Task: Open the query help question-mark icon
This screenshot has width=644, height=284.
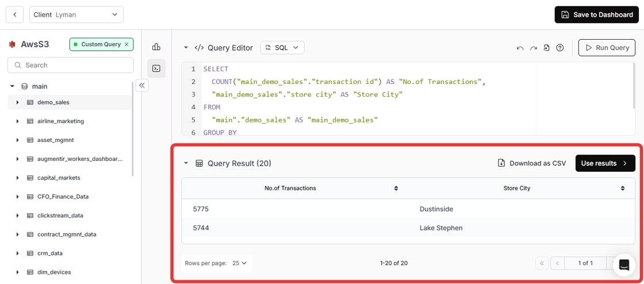Action: [560, 48]
